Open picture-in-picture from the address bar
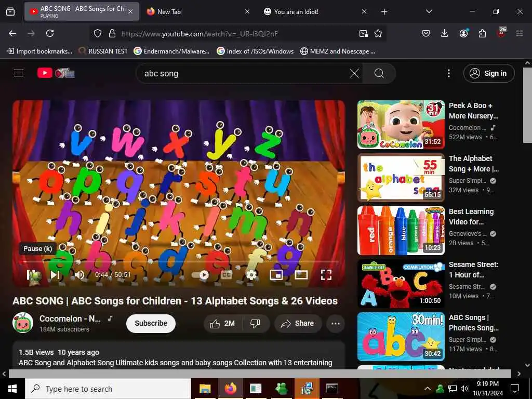 click(x=363, y=33)
